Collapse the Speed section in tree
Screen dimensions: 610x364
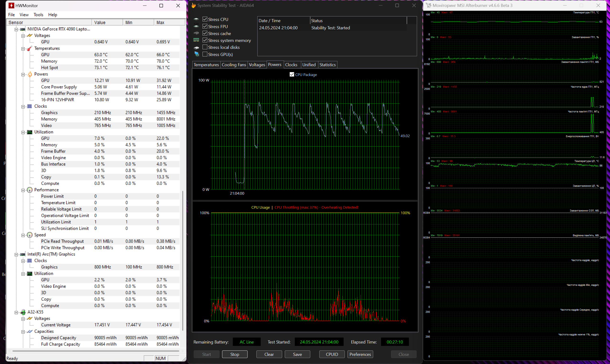[23, 235]
